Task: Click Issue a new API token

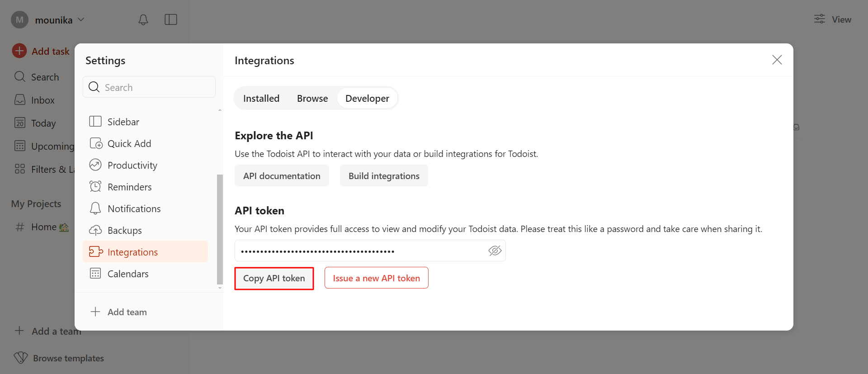Action: [376, 278]
